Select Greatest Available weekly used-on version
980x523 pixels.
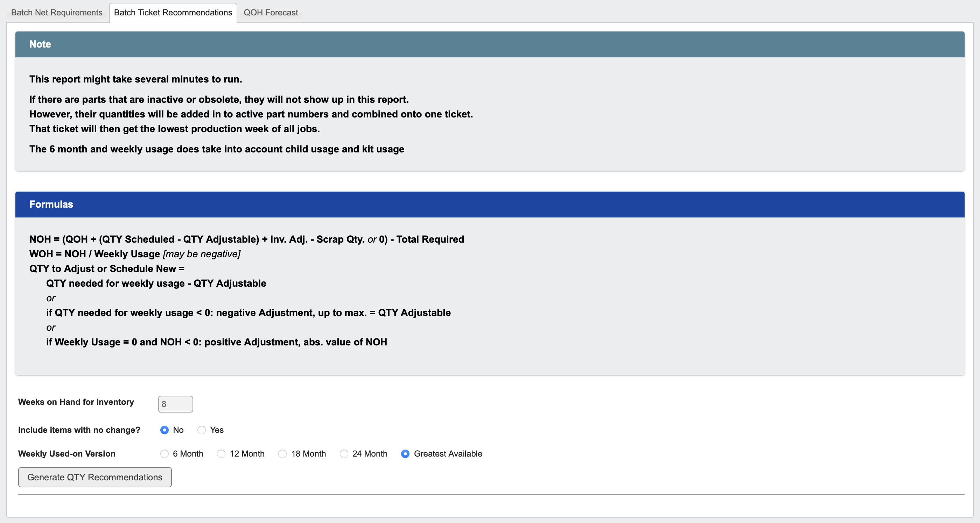coord(405,453)
